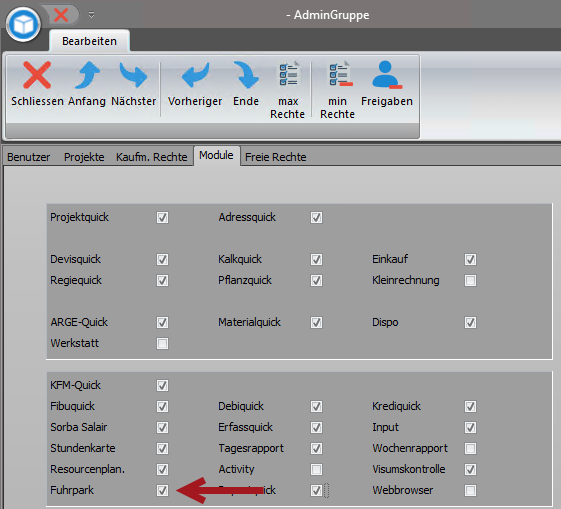Disable the Sorba Salair module
561x509 pixels.
coord(162,427)
